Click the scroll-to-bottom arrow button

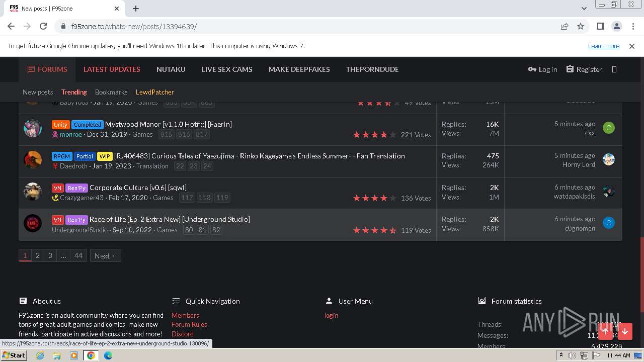(x=625, y=331)
